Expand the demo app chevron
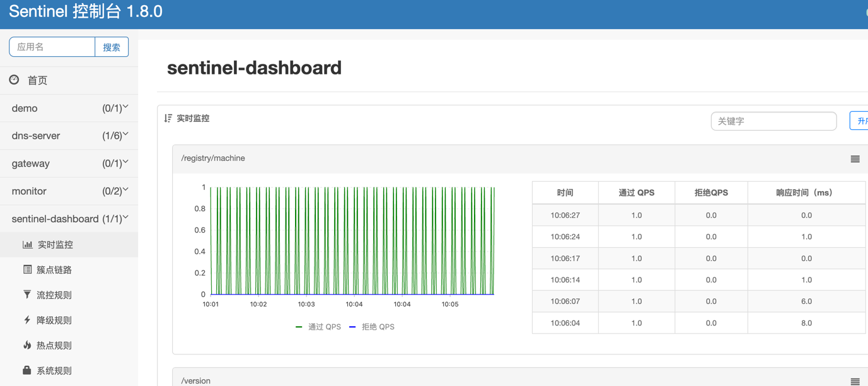The image size is (868, 386). 125,107
